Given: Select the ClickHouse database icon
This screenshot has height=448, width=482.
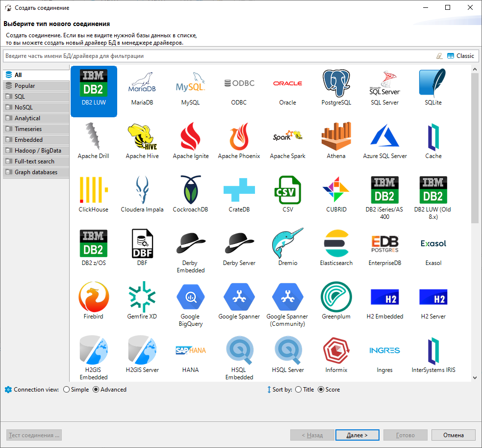Looking at the screenshot, I should (93, 191).
